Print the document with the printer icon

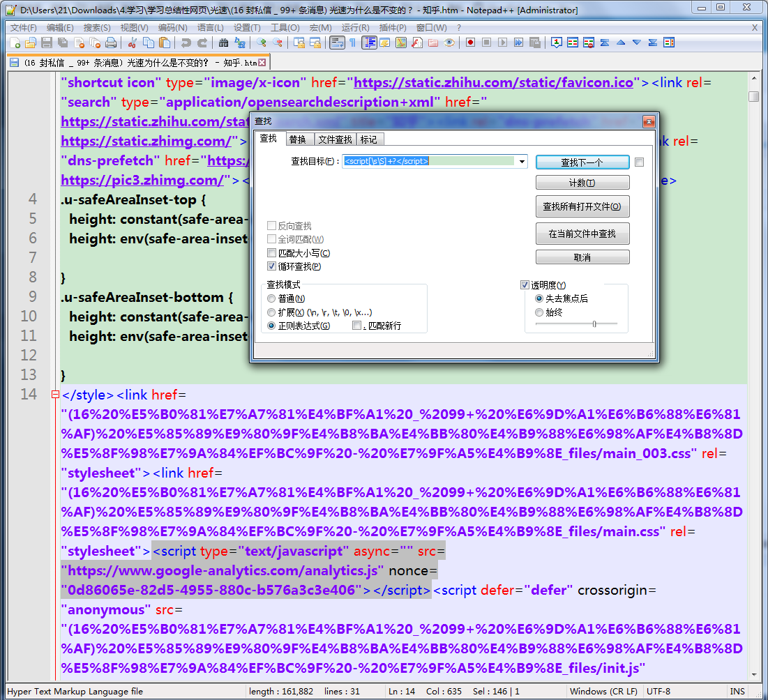pyautogui.click(x=111, y=43)
